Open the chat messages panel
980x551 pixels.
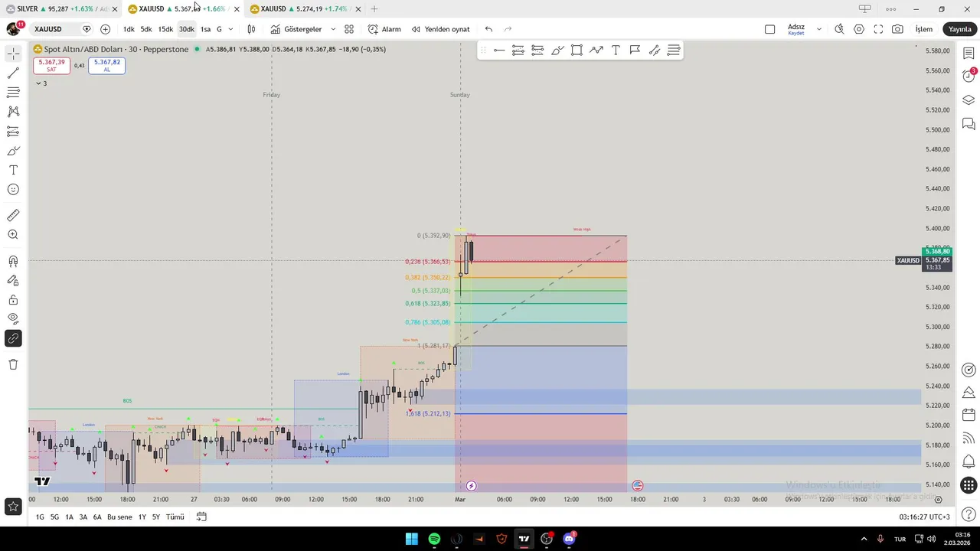pos(969,124)
